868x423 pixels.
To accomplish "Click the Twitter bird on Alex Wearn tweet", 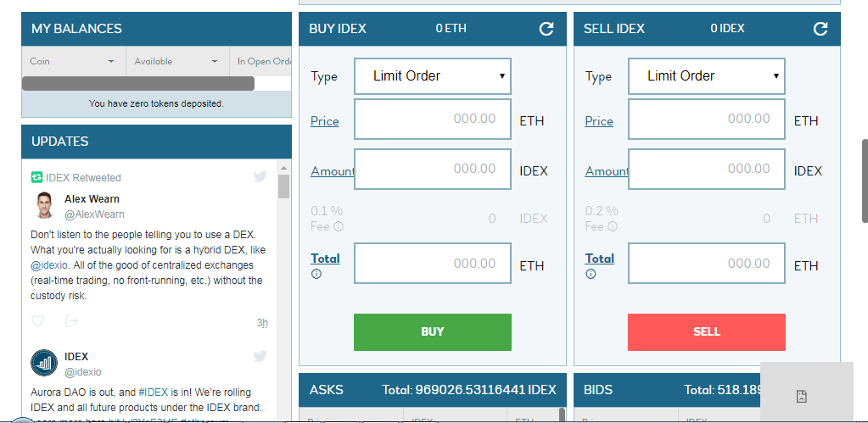I will tap(260, 177).
